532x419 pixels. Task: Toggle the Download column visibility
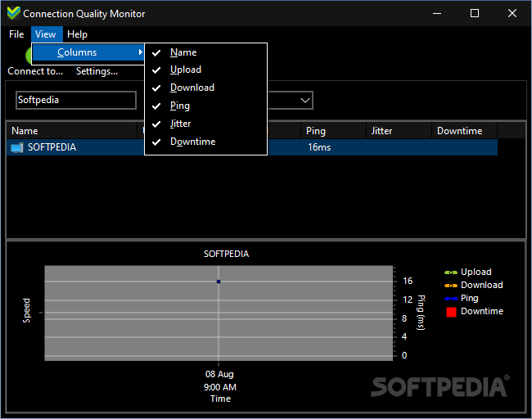click(206, 88)
